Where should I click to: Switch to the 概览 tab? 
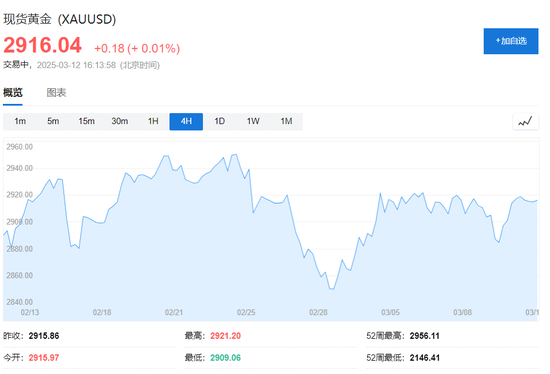13,93
